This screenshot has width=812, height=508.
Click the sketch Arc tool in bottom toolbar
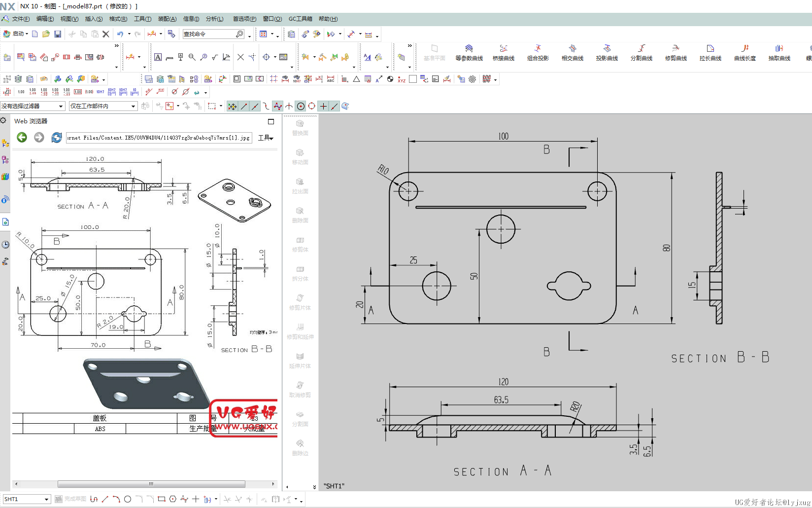coord(116,499)
